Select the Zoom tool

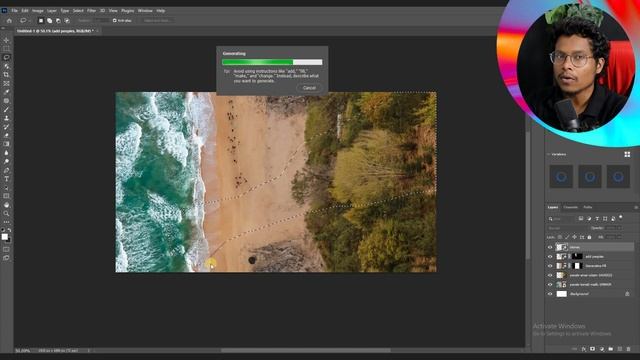[6, 213]
